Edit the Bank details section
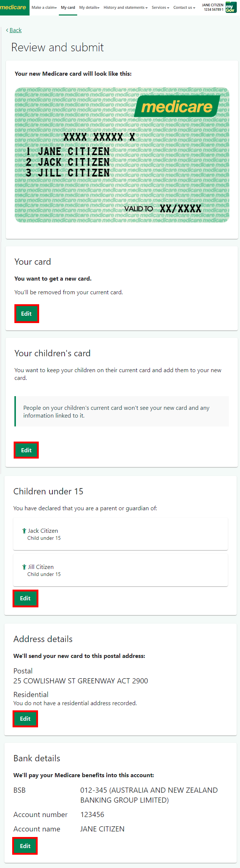240x868 pixels. click(24, 845)
